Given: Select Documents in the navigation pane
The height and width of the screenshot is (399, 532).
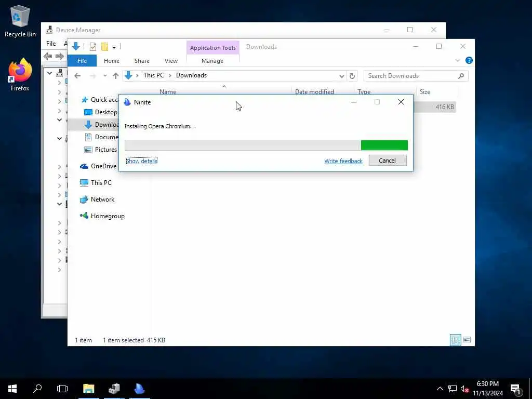Looking at the screenshot, I should point(101,137).
